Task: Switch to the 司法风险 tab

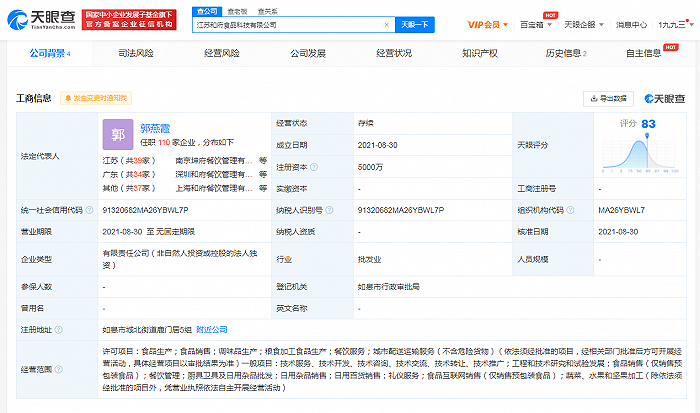Action: pos(136,53)
